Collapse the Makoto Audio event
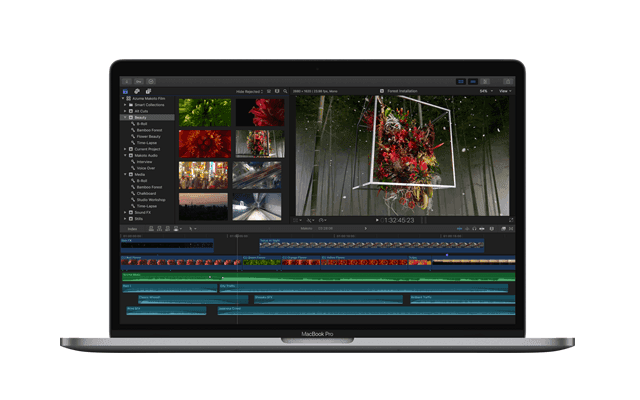This screenshot has height=400, width=640. (125, 156)
